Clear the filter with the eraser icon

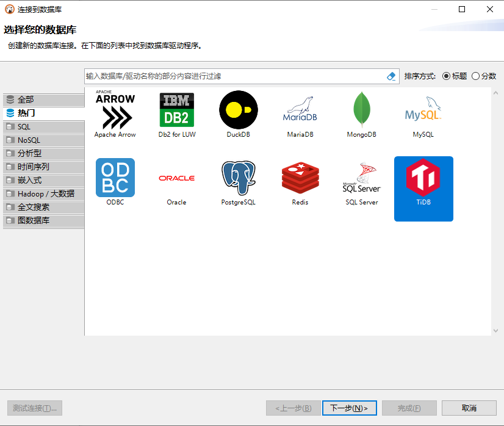[x=391, y=76]
